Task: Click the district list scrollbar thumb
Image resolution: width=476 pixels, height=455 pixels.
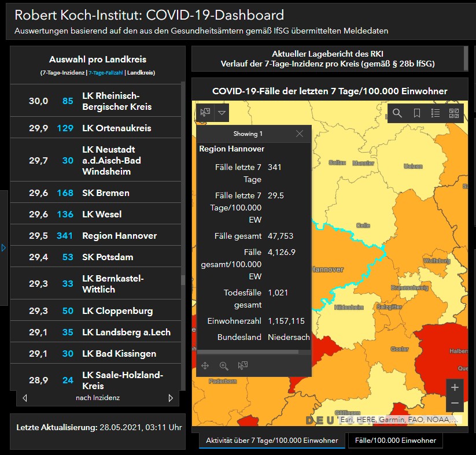Action: point(183,280)
